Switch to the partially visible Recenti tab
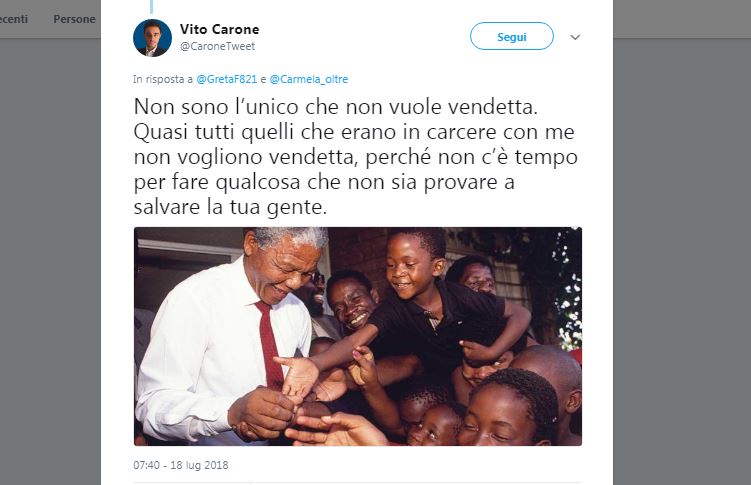 tap(13, 19)
